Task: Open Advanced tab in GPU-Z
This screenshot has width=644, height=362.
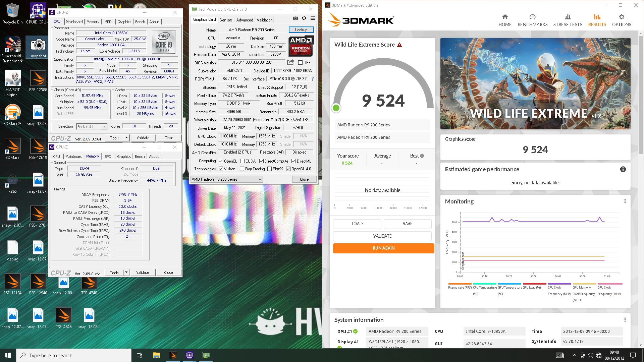Action: point(245,20)
